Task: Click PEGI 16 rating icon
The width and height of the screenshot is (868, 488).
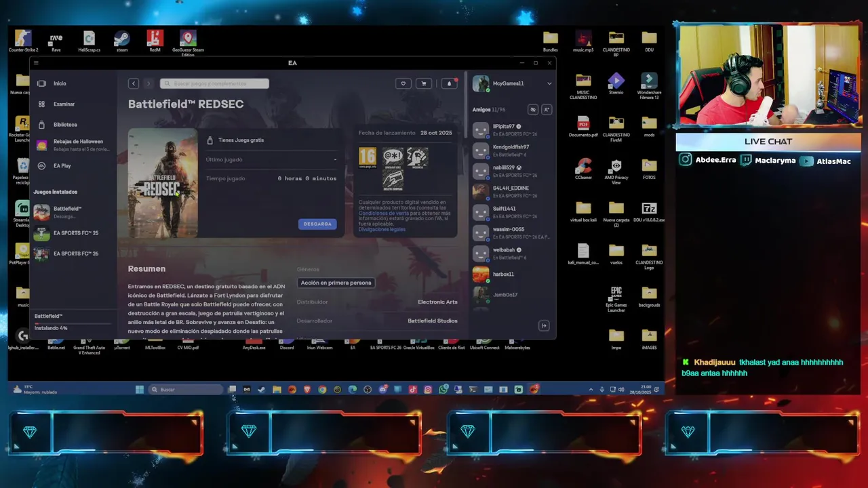Action: [x=368, y=158]
